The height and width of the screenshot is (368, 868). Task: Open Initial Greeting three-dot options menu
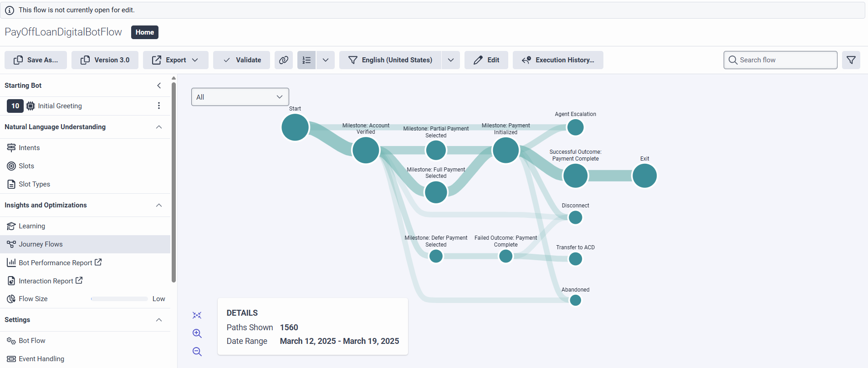tap(158, 106)
